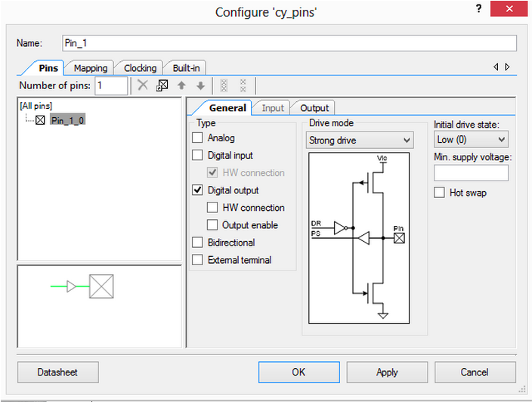Select Pin_1_0 in the pin tree
The width and height of the screenshot is (532, 402).
[68, 120]
